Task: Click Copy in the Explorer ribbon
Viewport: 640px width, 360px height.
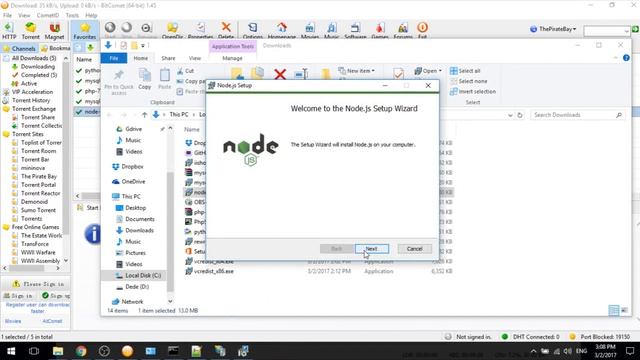Action: 144,79
